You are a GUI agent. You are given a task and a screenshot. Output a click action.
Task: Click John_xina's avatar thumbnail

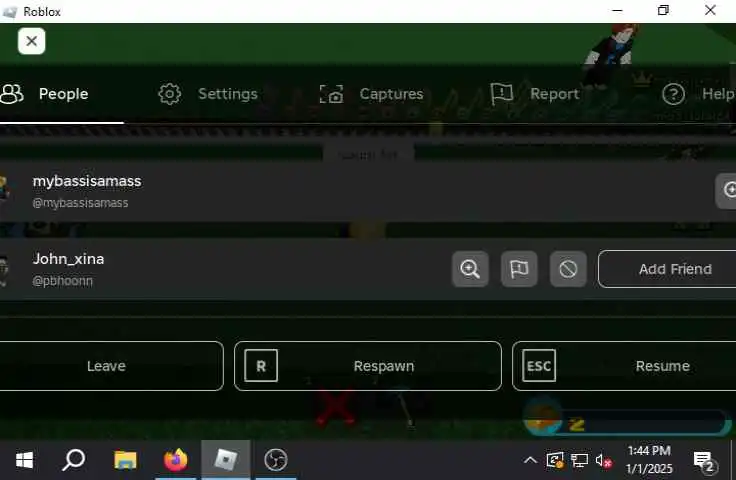[x=4, y=270]
